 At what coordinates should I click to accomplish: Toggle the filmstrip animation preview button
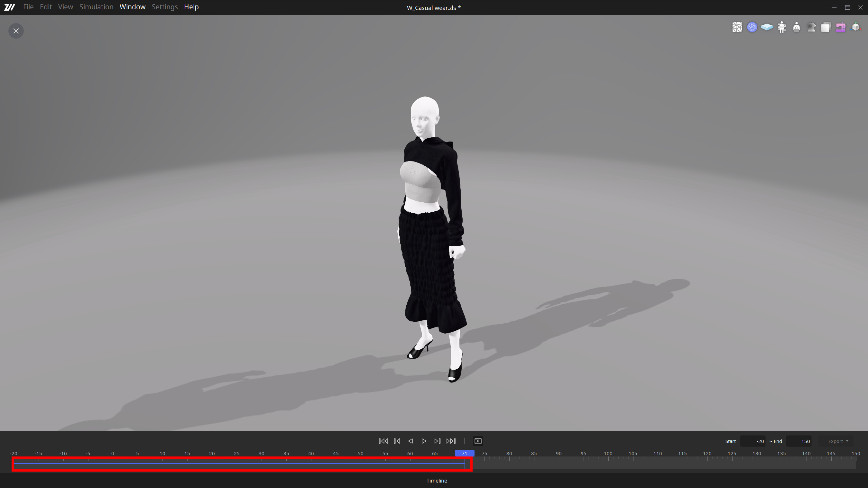pyautogui.click(x=478, y=441)
